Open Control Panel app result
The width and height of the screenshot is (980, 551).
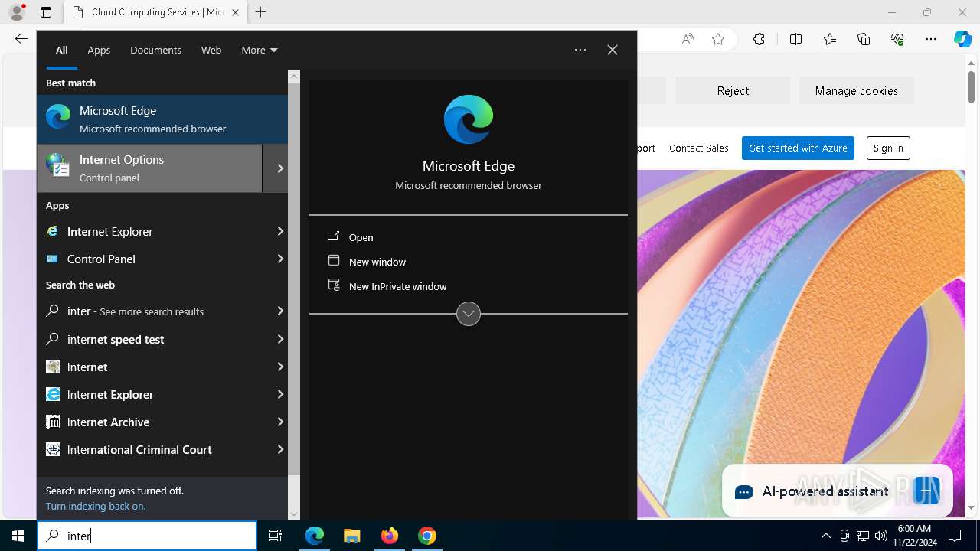pyautogui.click(x=153, y=259)
